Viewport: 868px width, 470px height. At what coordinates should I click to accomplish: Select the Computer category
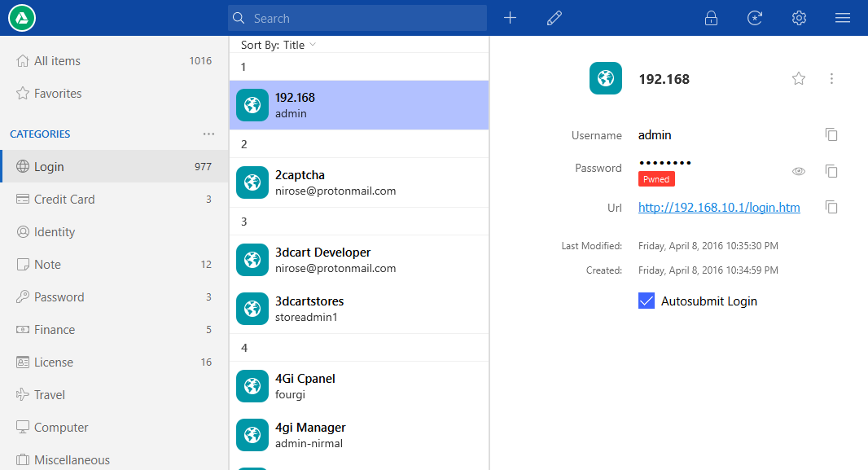click(114, 428)
